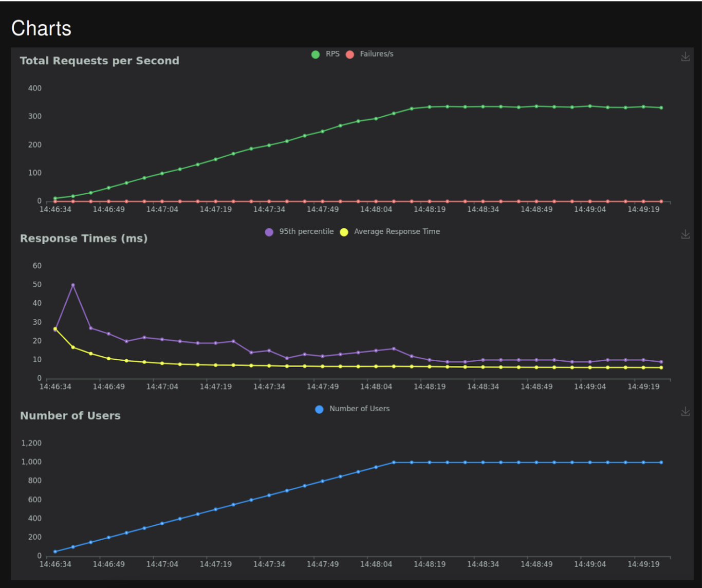
Task: Click the 1,200 y-axis label in users chart
Action: pyautogui.click(x=31, y=443)
